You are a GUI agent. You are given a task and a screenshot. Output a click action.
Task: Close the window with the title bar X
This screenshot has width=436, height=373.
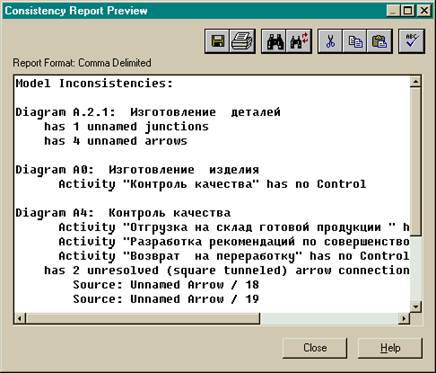point(424,10)
